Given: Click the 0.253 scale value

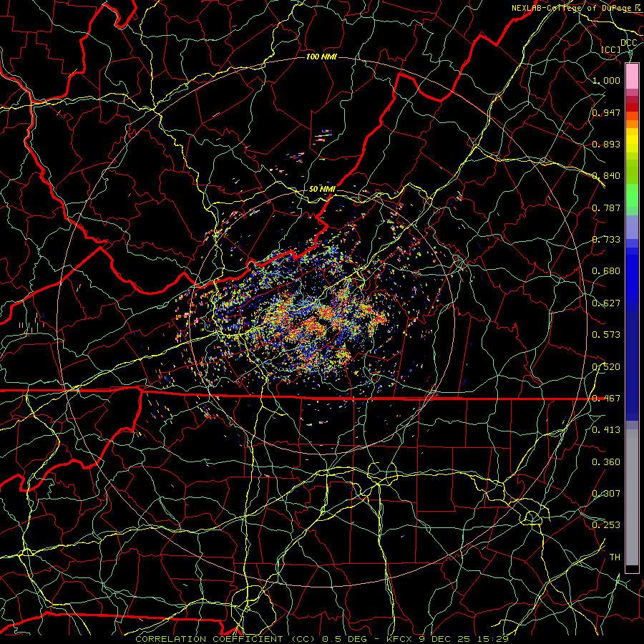Looking at the screenshot, I should pyautogui.click(x=606, y=525).
